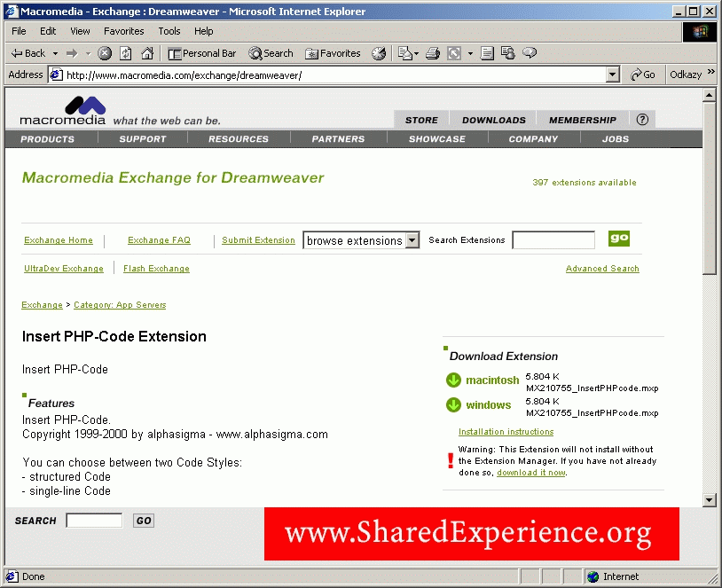Open JOBS in navigation bar
722x588 pixels.
(x=616, y=139)
